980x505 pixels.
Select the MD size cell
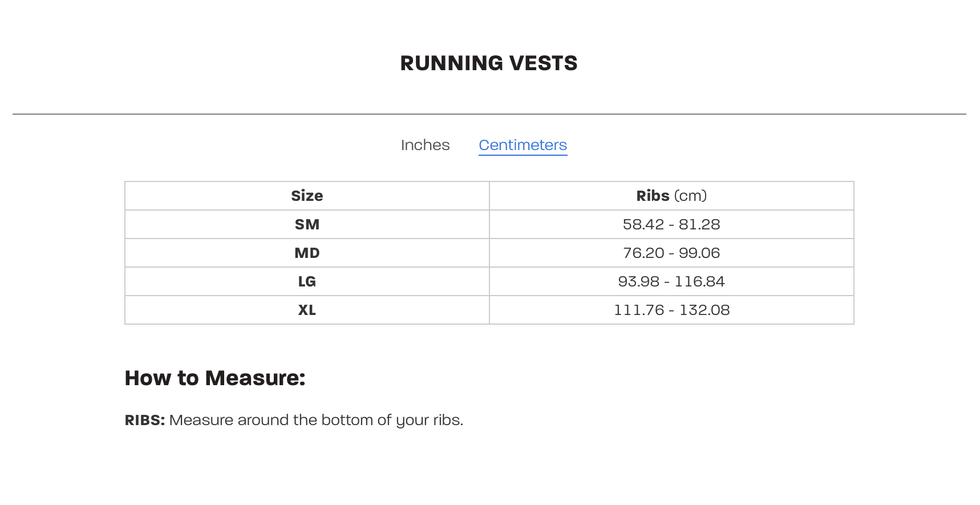(307, 253)
